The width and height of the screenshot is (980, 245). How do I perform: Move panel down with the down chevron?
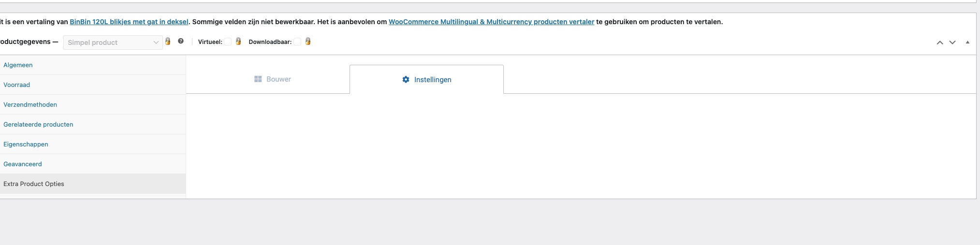[x=952, y=43]
